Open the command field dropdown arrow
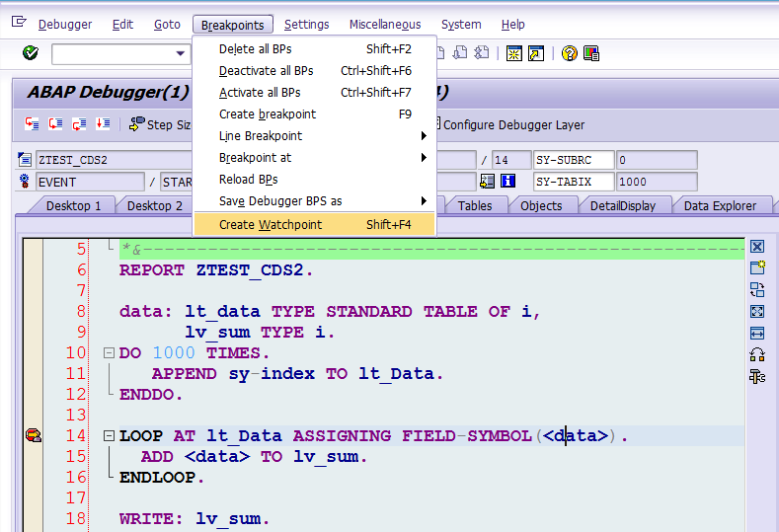 click(181, 53)
